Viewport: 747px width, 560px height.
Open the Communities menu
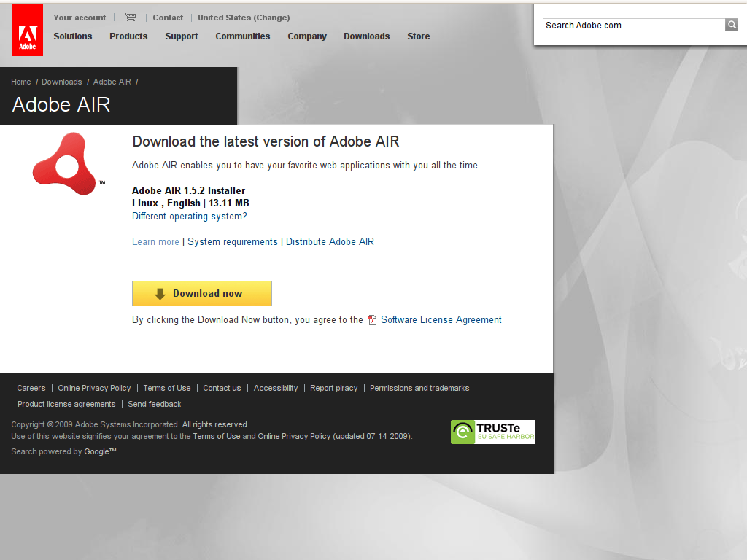click(x=242, y=36)
